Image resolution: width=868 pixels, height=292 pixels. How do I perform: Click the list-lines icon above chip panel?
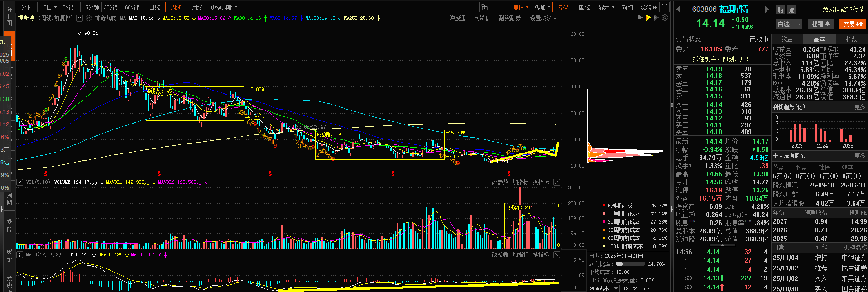[640, 18]
